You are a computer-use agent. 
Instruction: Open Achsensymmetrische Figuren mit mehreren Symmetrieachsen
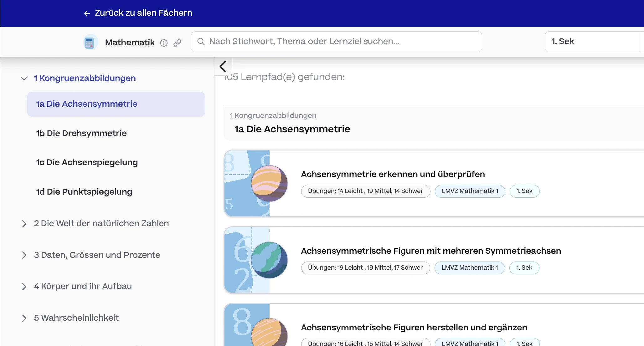tap(431, 251)
